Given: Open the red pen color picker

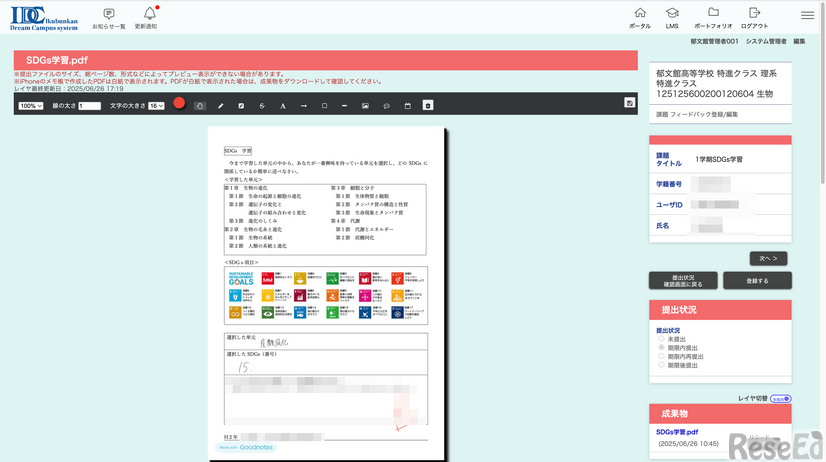Looking at the screenshot, I should click(179, 103).
